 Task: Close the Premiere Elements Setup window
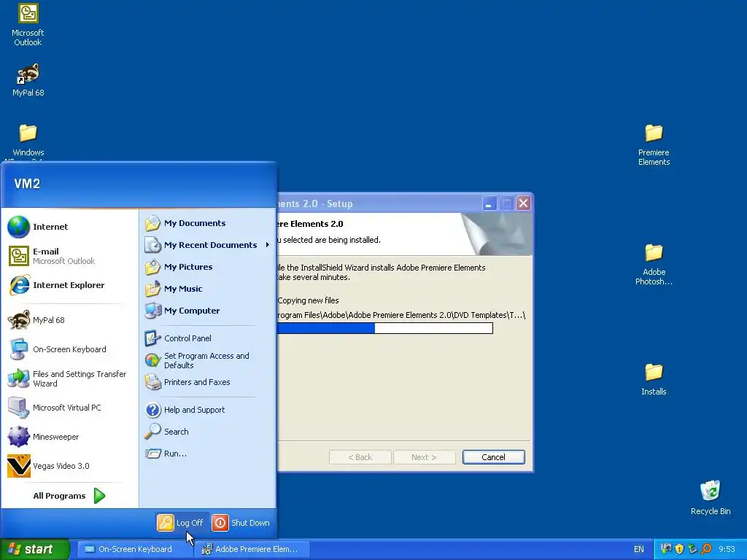pos(524,204)
